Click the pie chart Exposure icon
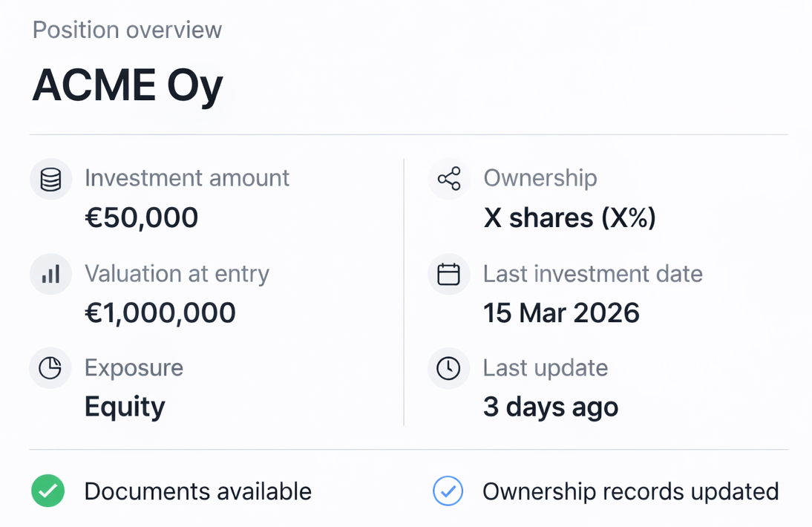The image size is (812, 527). point(50,368)
